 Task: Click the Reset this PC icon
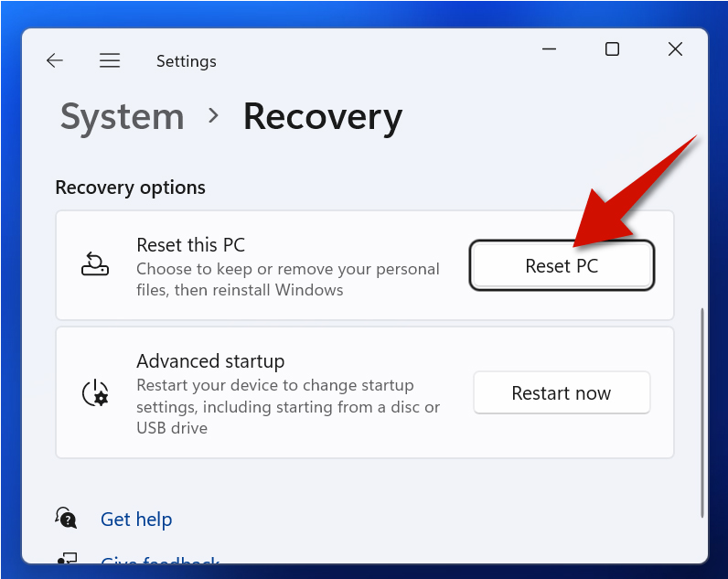95,264
